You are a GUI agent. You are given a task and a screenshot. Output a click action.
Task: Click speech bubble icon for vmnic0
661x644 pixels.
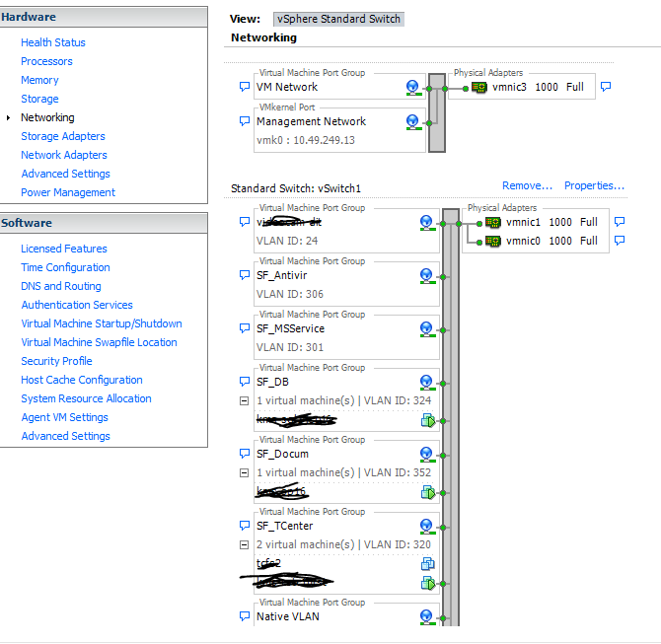(620, 241)
